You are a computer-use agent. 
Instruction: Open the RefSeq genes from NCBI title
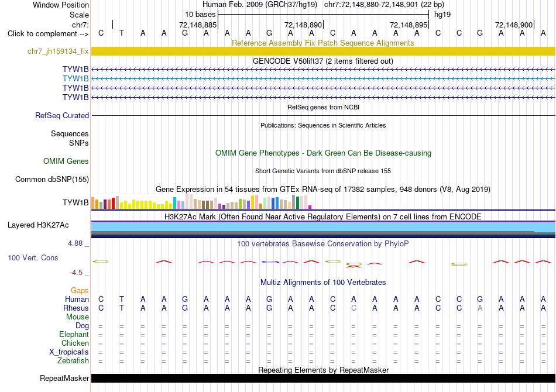tap(323, 107)
